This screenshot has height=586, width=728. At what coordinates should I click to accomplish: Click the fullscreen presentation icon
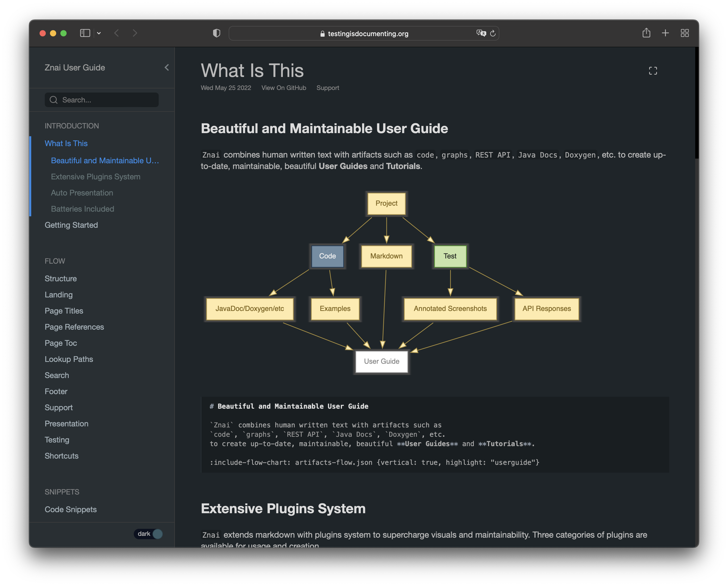653,70
